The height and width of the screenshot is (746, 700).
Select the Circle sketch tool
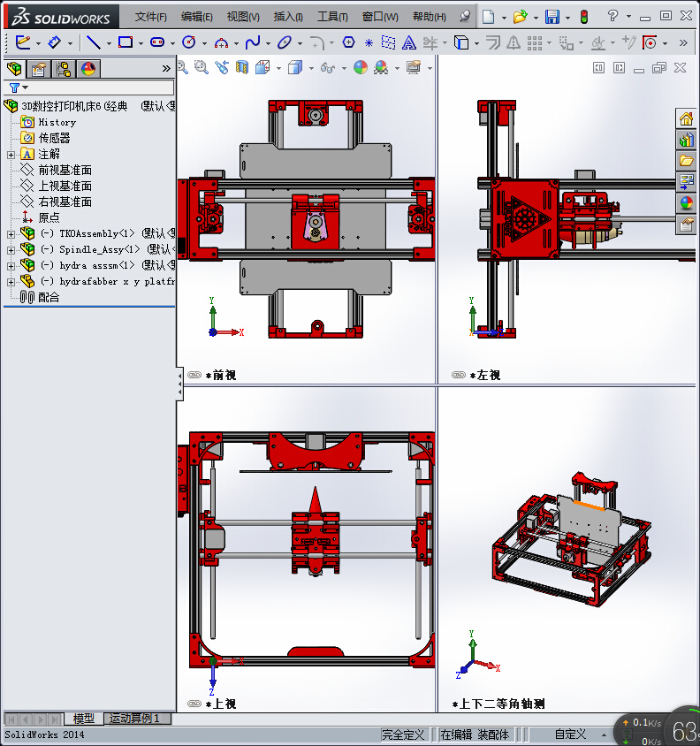(189, 42)
